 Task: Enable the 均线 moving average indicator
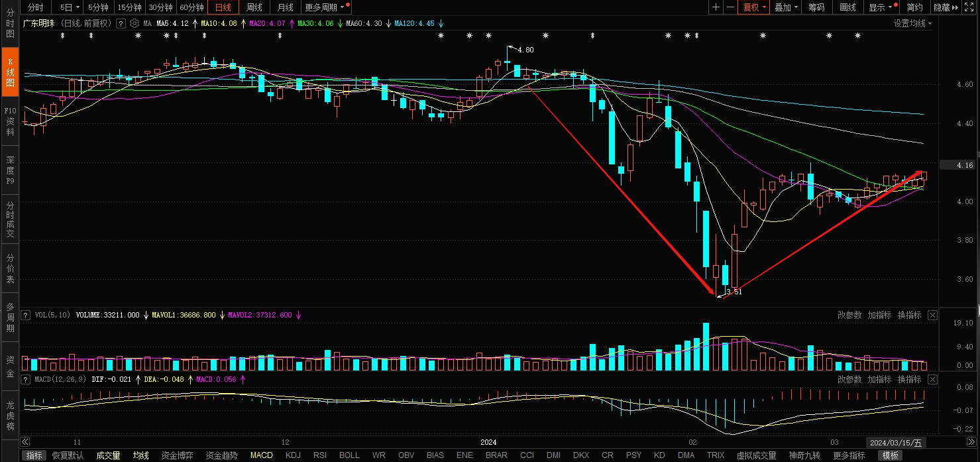pos(140,455)
